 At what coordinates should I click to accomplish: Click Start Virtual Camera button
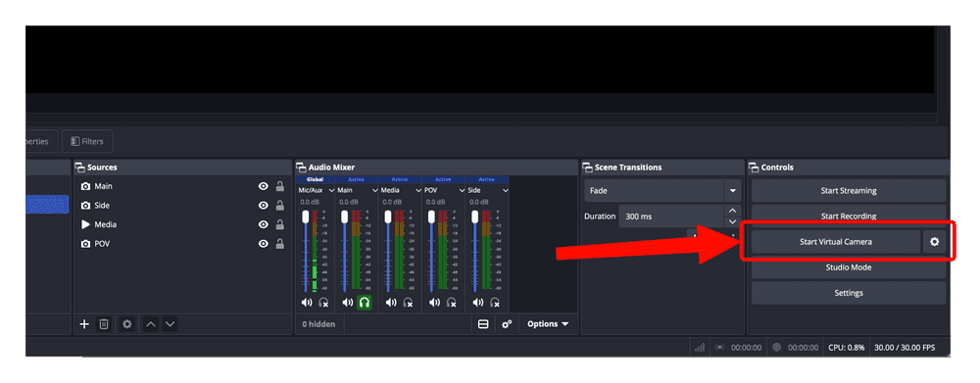pyautogui.click(x=836, y=242)
